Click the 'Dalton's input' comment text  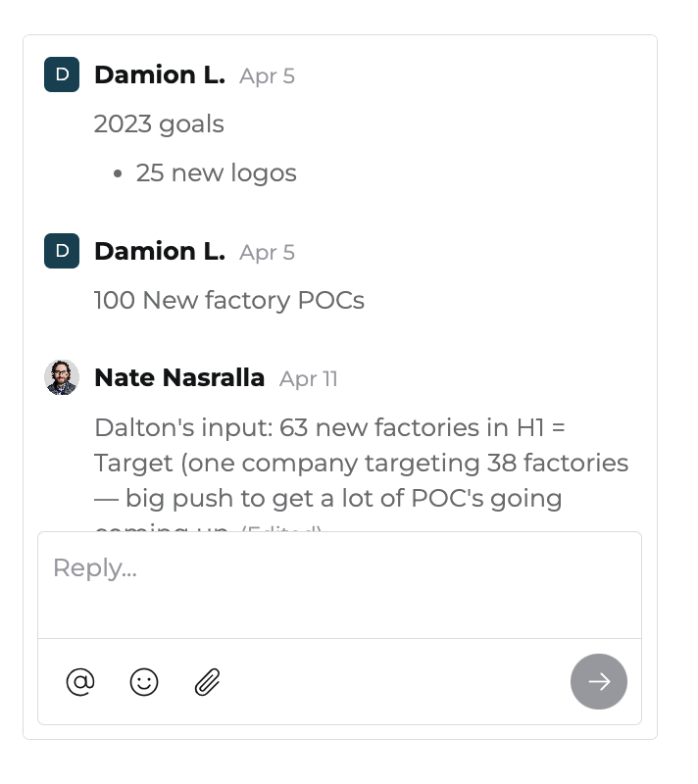click(329, 428)
